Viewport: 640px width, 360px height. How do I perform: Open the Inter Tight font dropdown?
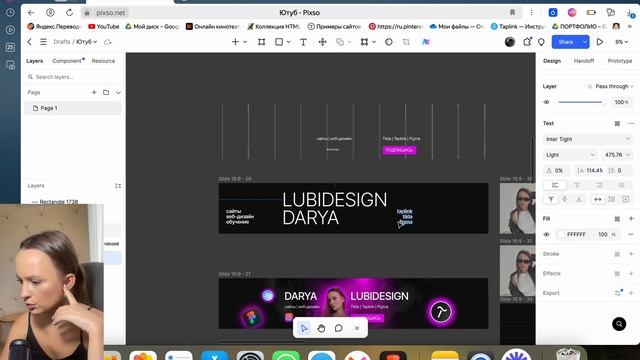[588, 139]
